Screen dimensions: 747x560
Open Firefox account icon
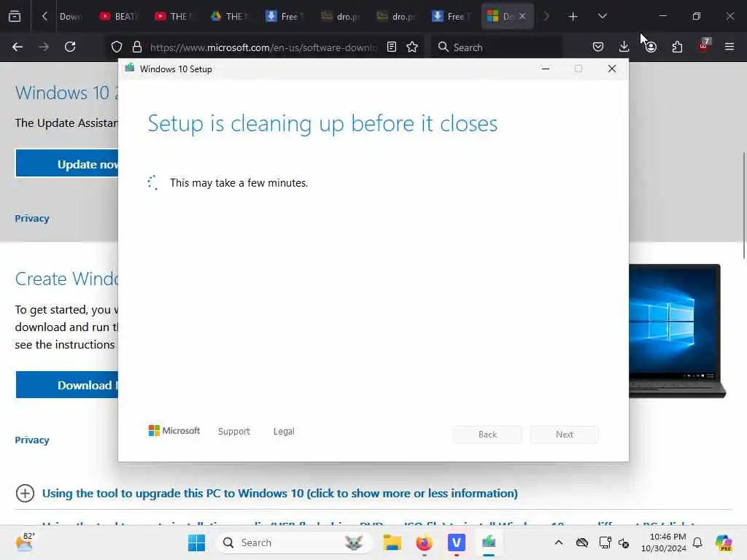click(x=651, y=47)
